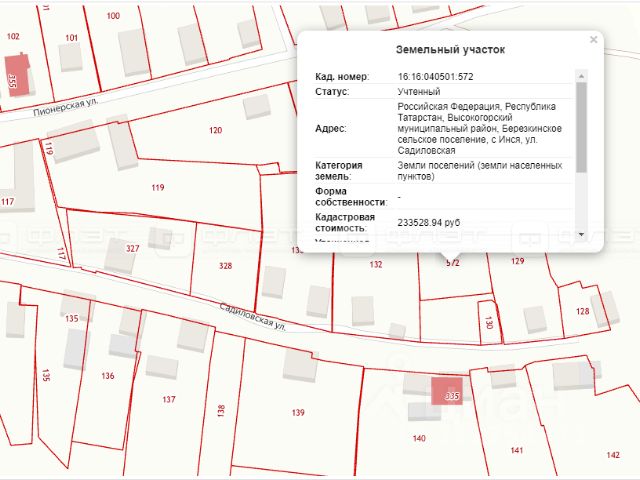This screenshot has width=640, height=480.
Task: Click the Садиловская ул. street label
Action: [253, 317]
